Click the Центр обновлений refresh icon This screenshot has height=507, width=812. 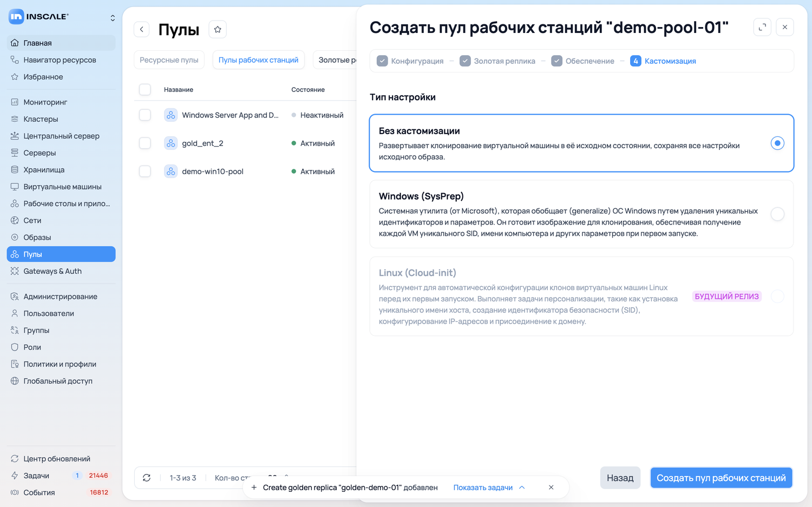point(15,458)
